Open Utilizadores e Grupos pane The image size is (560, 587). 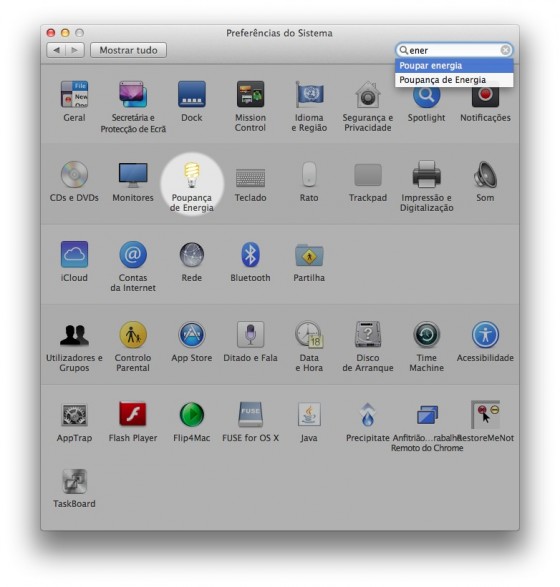click(74, 335)
